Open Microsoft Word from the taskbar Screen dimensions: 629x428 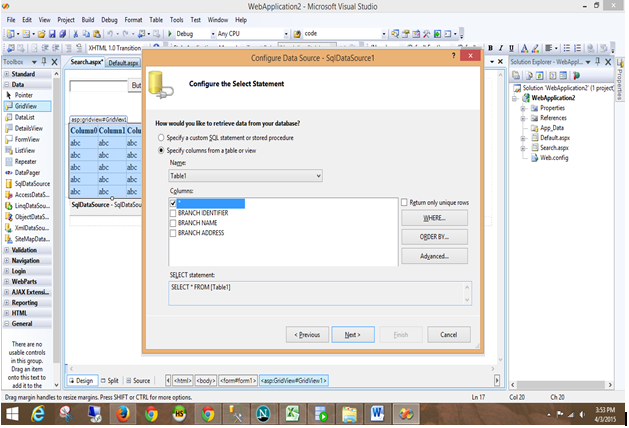pos(377,414)
